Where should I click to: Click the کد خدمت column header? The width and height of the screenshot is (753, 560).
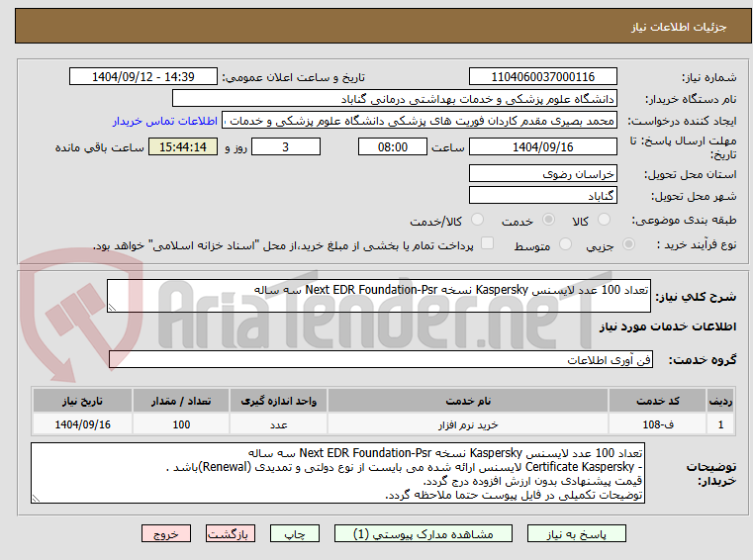[657, 401]
